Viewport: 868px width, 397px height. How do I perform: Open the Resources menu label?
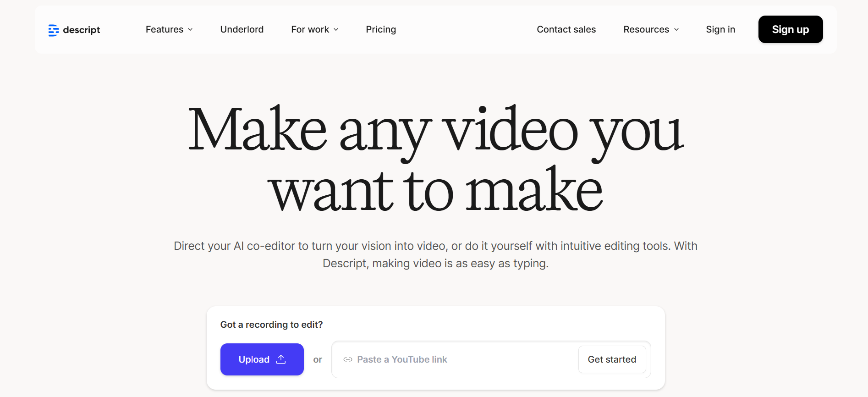point(646,29)
